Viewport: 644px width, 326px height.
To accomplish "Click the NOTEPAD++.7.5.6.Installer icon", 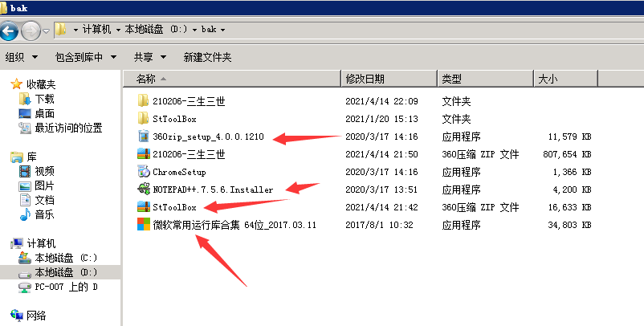I will 144,189.
